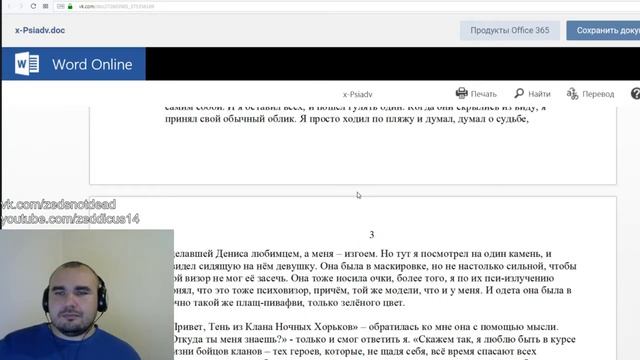Click the line containing "что это тоже психовизор"

373,291
